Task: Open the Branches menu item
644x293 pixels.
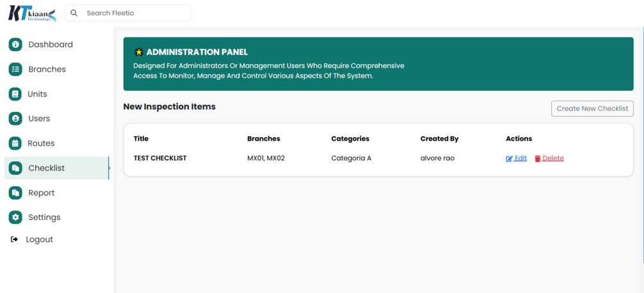Action: [47, 69]
